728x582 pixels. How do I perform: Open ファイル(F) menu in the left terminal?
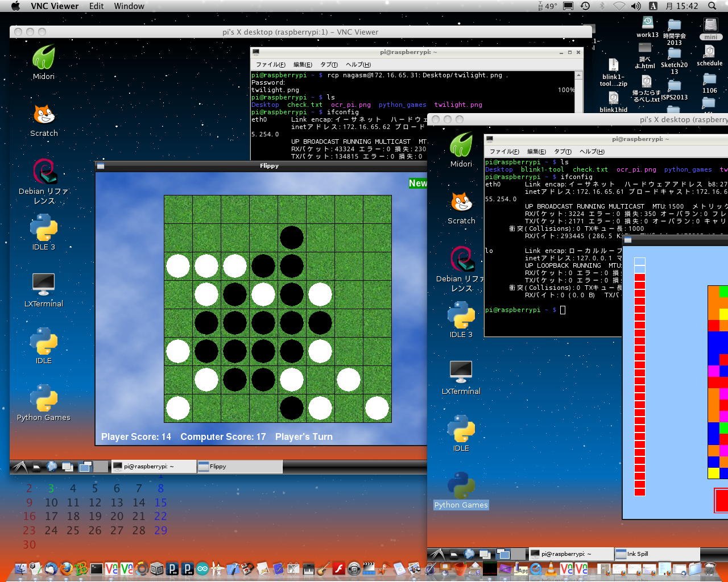271,64
